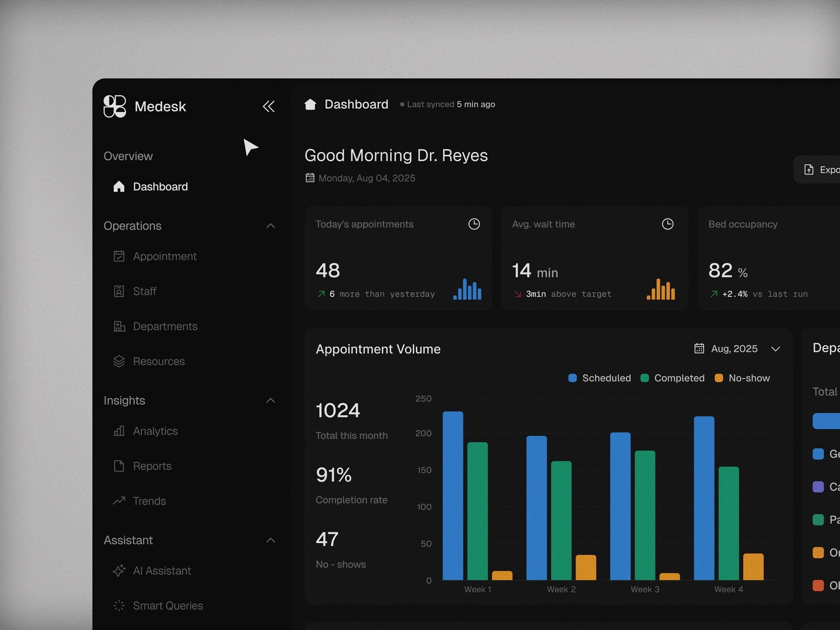The height and width of the screenshot is (630, 840).
Task: Click the Smart Queries spinner icon
Action: 119,605
